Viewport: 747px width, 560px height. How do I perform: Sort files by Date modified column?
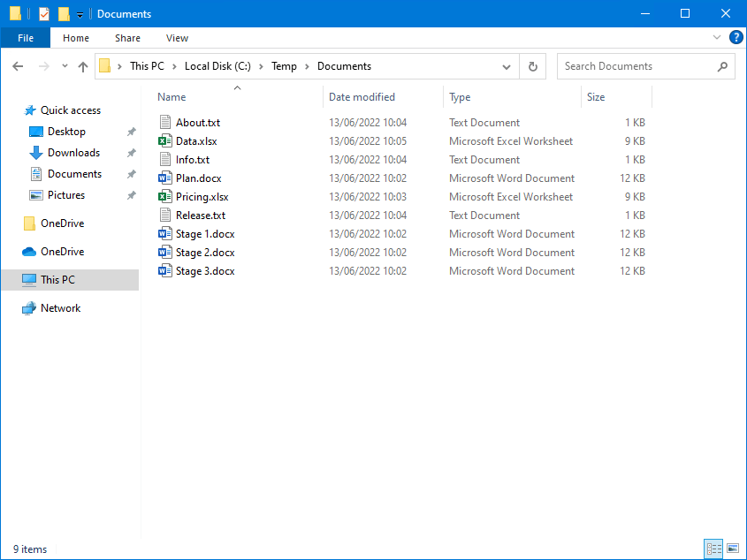point(362,96)
